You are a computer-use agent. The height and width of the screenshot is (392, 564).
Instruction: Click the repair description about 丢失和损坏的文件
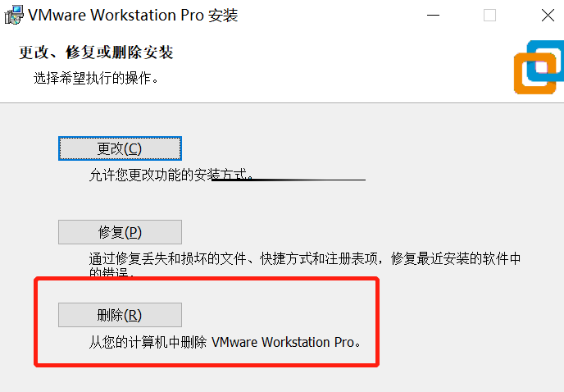coord(305,265)
